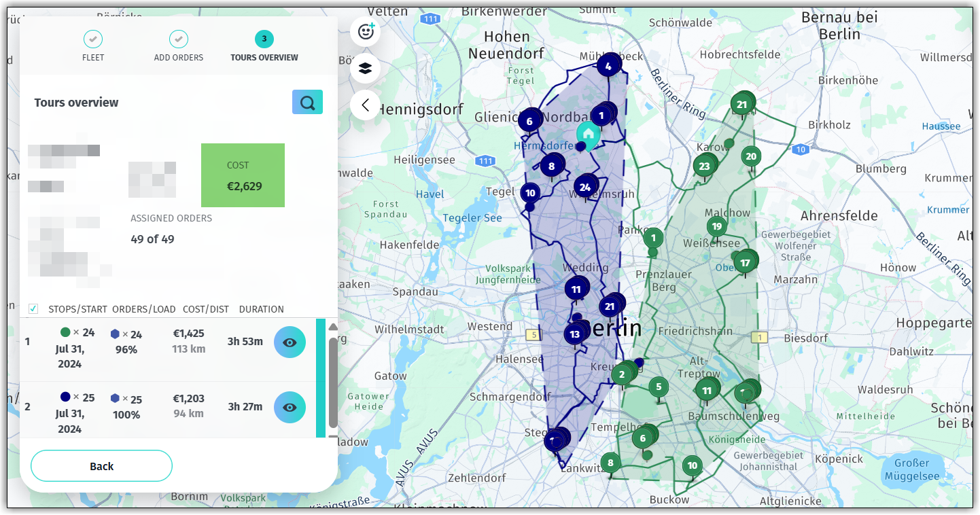
Task: Click the 94 km distance of tour 2
Action: point(188,413)
